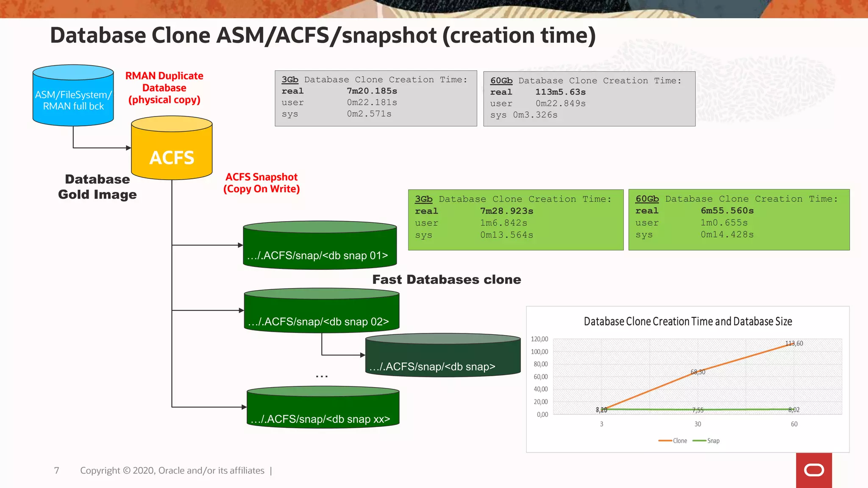Click the 3 x-axis label

[601, 424]
